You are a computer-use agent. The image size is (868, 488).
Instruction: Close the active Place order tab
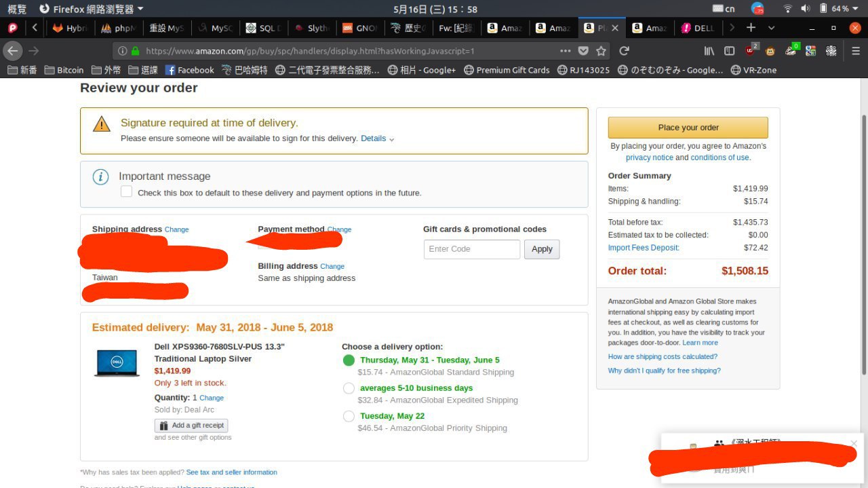(615, 28)
